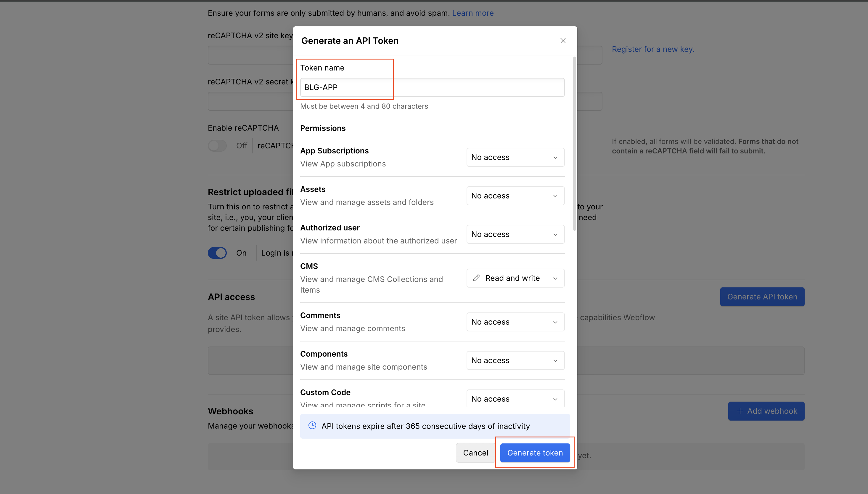Open the Custom Code permission dropdown

[515, 399]
